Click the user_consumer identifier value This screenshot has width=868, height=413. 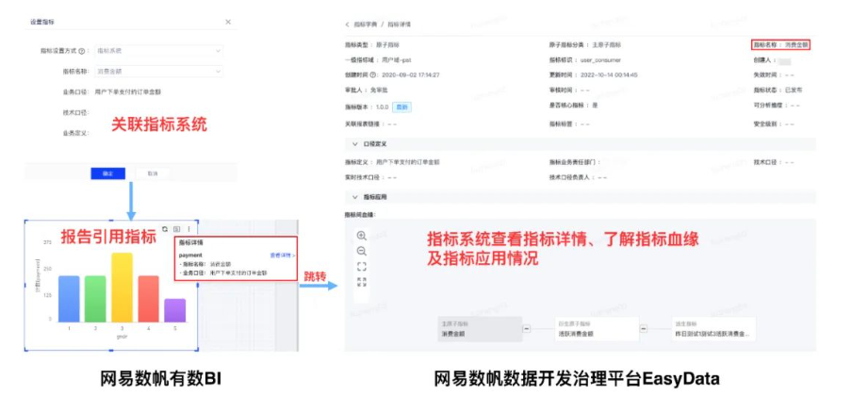coord(600,59)
